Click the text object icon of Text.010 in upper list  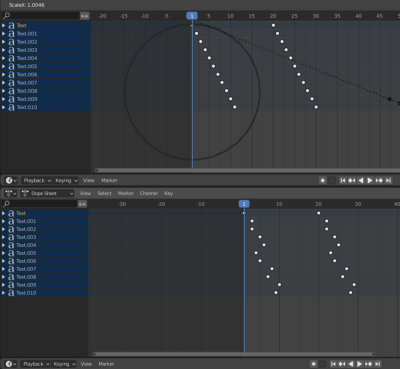tap(11, 107)
